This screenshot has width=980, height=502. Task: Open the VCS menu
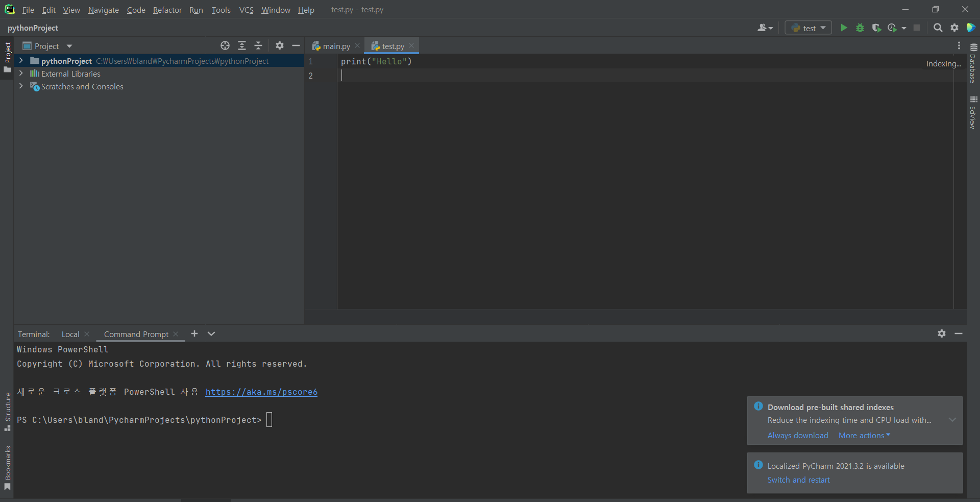[247, 10]
